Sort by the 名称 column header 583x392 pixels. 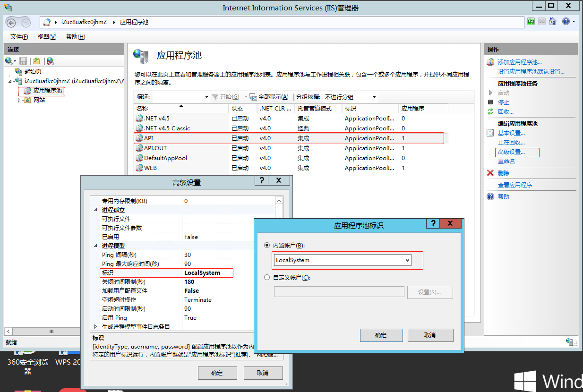(181, 109)
